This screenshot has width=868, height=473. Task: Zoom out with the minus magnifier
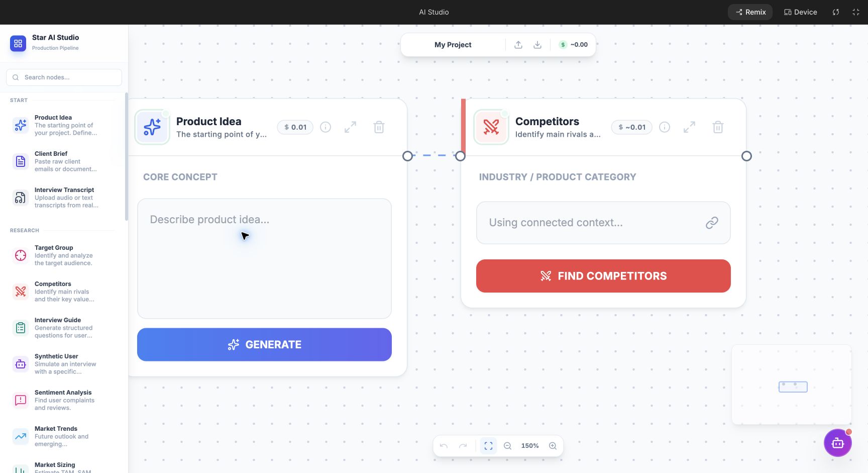[x=507, y=446]
